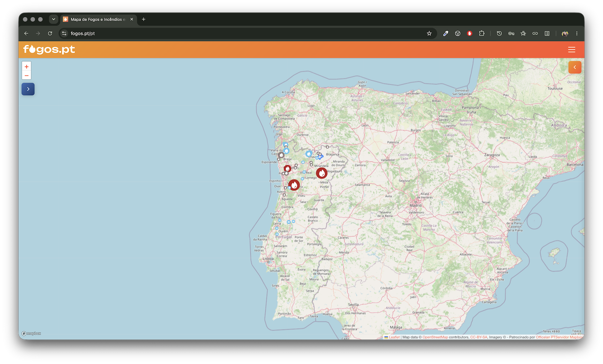This screenshot has width=603, height=364.
Task: Select the Mapa de Fogos e Incêndios tab
Action: 98,19
